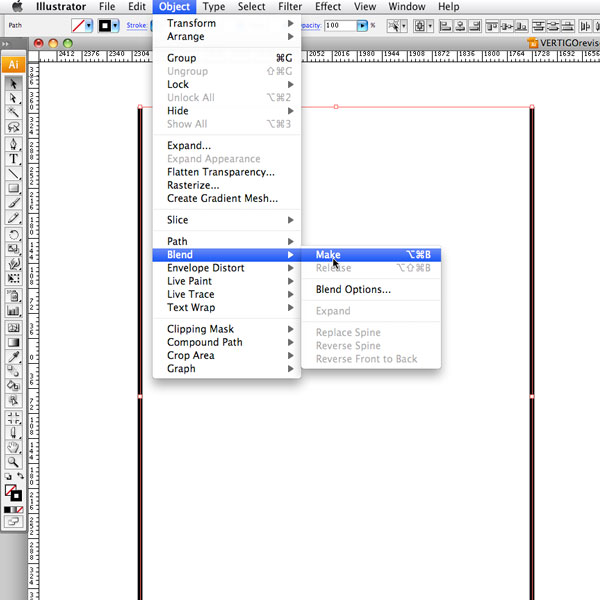Select the Gradient tool
This screenshot has width=600, height=600.
click(13, 342)
